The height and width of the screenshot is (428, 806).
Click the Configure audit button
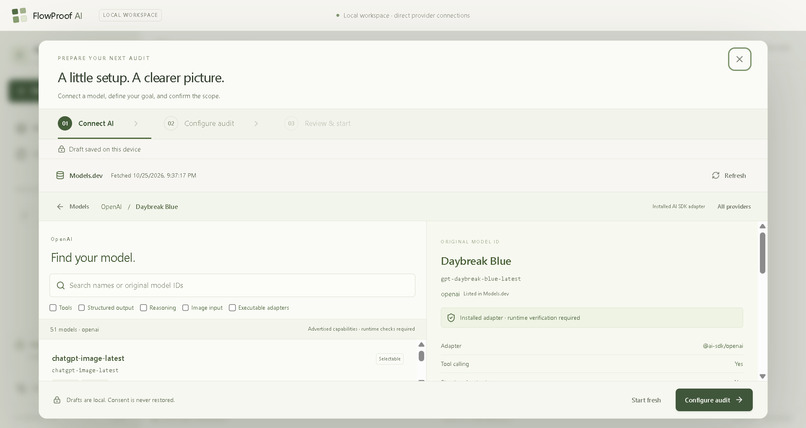coord(714,400)
